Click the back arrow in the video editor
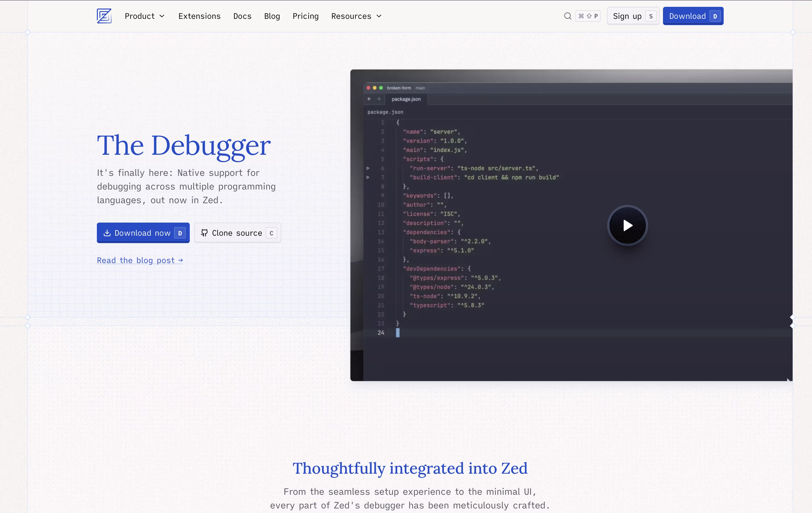Screen dimensions: 812x513 (x=369, y=99)
